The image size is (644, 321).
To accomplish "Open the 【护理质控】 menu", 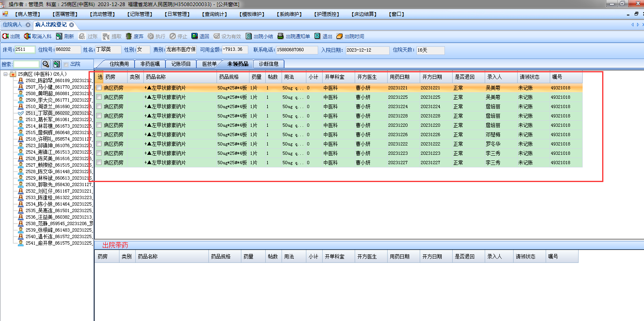I will click(327, 14).
